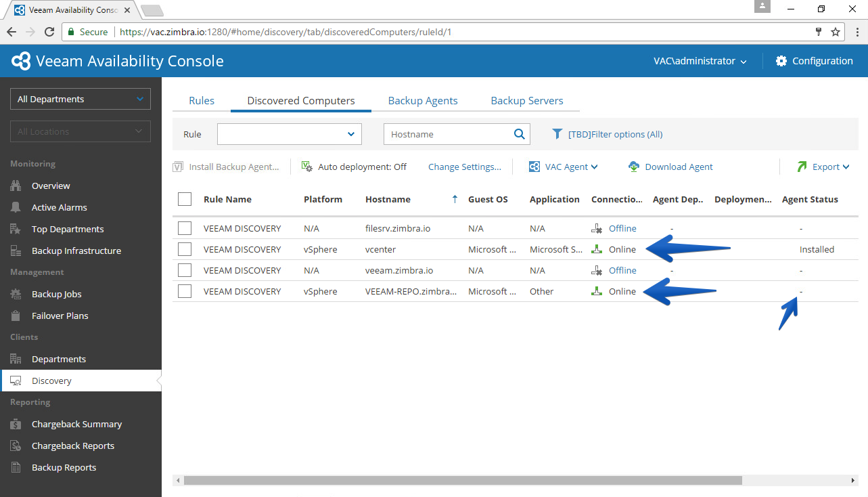The image size is (868, 497).
Task: Click the Active Alarms bell icon
Action: click(x=16, y=207)
